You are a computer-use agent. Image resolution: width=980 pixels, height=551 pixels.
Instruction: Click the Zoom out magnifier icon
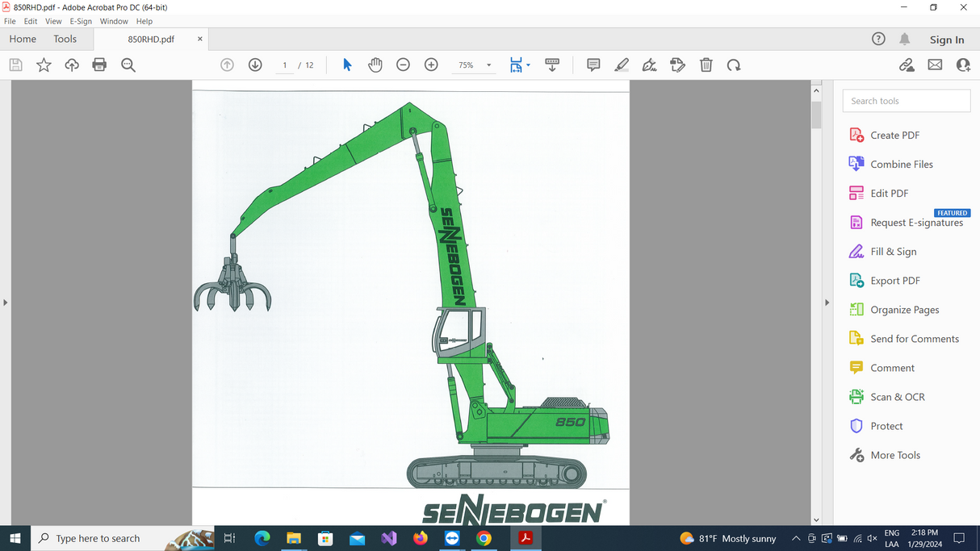(403, 65)
